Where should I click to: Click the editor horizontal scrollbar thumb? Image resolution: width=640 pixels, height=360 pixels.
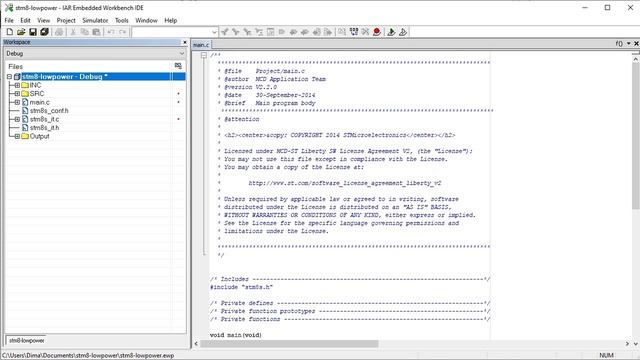point(289,344)
